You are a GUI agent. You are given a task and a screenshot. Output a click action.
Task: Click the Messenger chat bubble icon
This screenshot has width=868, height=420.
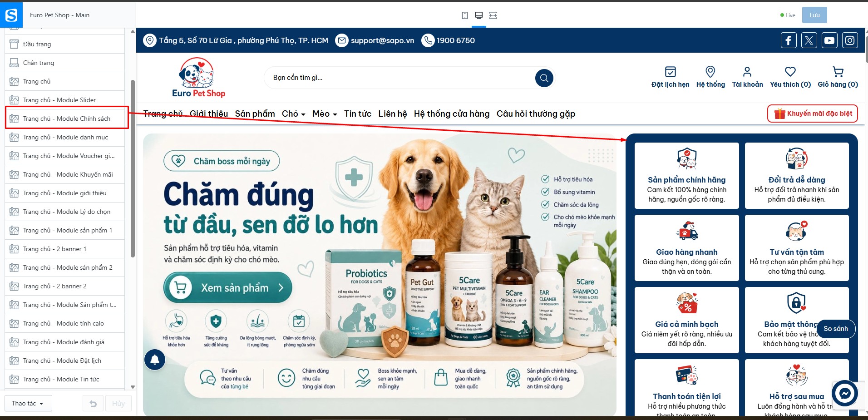click(845, 393)
